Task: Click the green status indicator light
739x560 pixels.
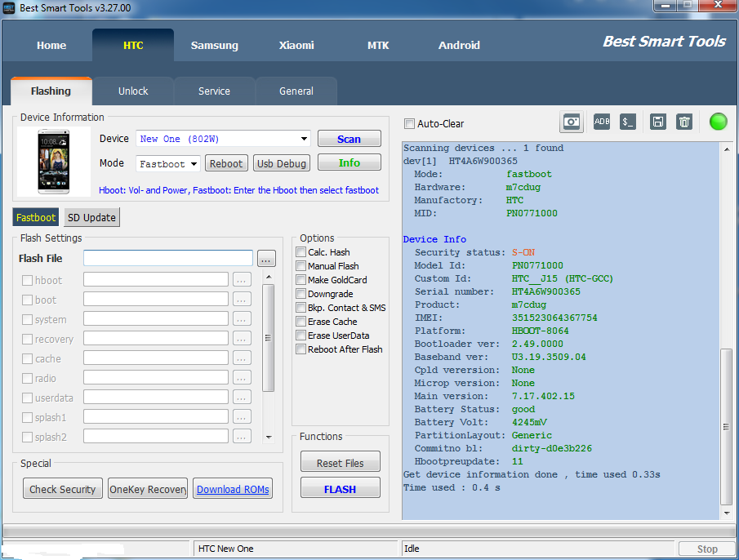Action: click(719, 122)
